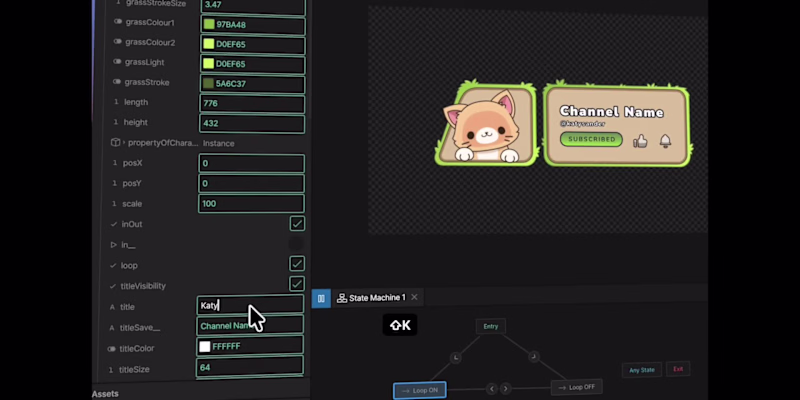Select the Loop ON state node

pyautogui.click(x=419, y=390)
